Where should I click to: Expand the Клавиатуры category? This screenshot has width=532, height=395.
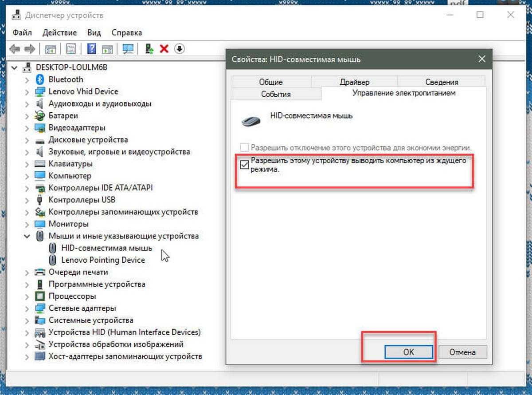[27, 164]
